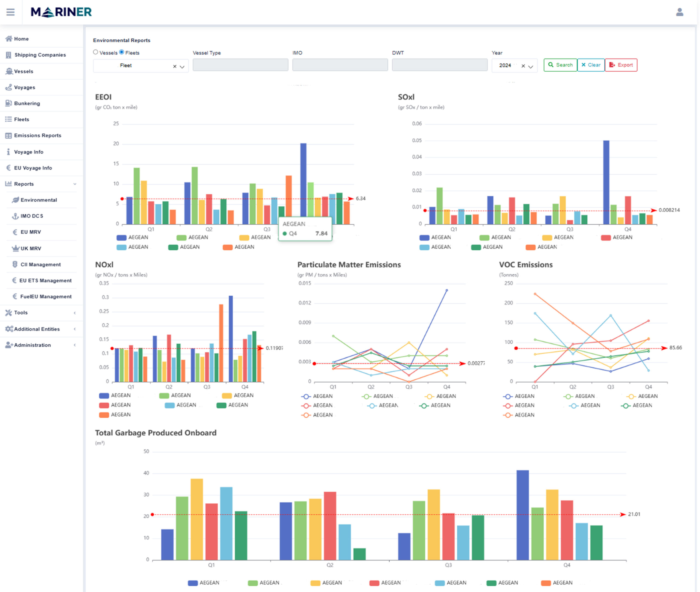The image size is (700, 592).
Task: Click the red Export button
Action: pyautogui.click(x=621, y=65)
